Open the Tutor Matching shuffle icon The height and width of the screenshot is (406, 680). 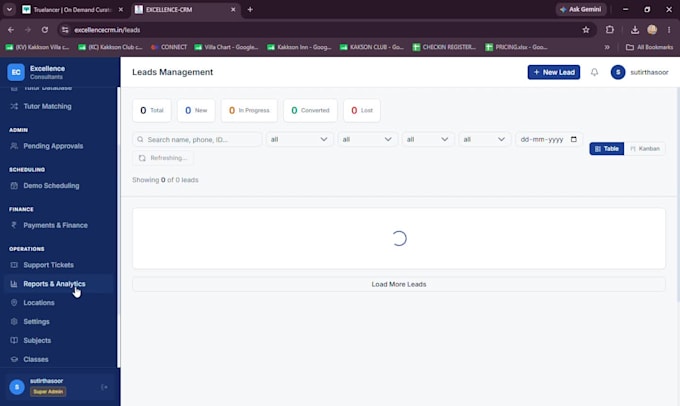tap(14, 106)
